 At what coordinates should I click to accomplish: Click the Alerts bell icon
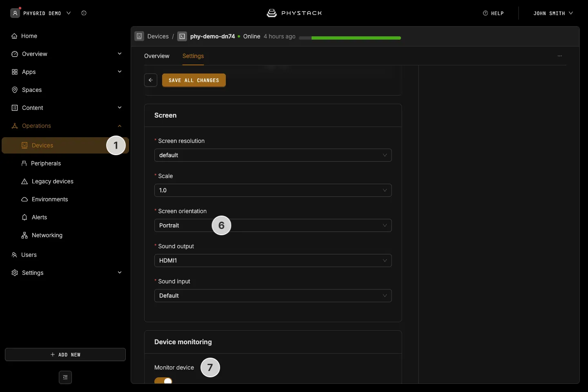point(24,217)
